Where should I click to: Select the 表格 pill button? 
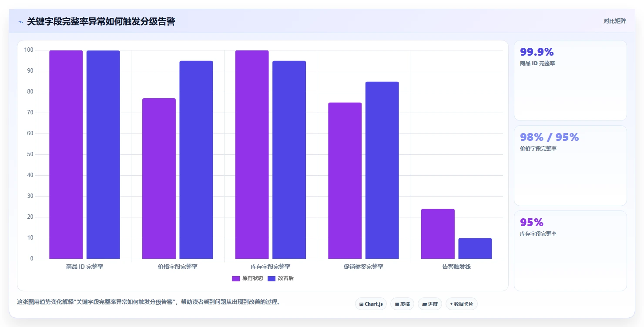(402, 304)
